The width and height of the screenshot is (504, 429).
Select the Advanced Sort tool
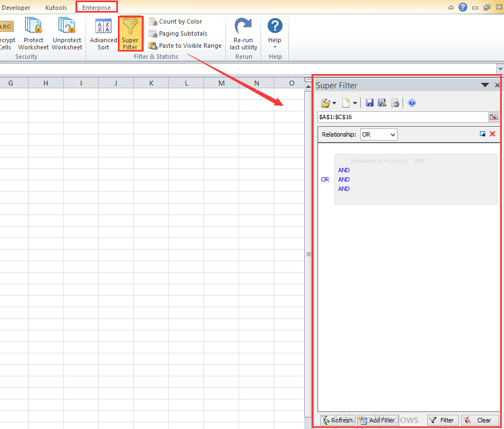point(103,33)
